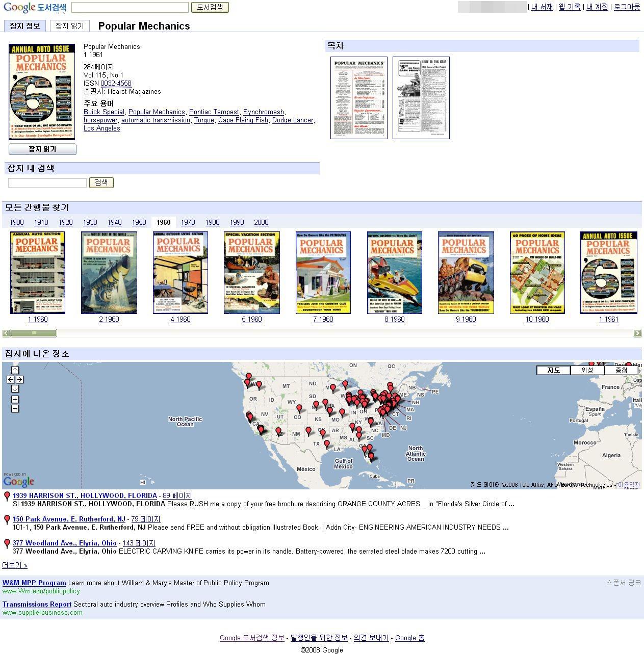The image size is (644, 654).
Task: Click the 잡지 읽기 button under the cover
Action: click(42, 149)
